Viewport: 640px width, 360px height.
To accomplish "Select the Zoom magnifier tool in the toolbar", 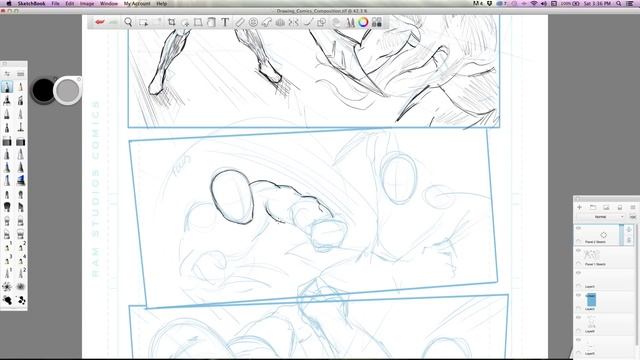I will [x=128, y=22].
